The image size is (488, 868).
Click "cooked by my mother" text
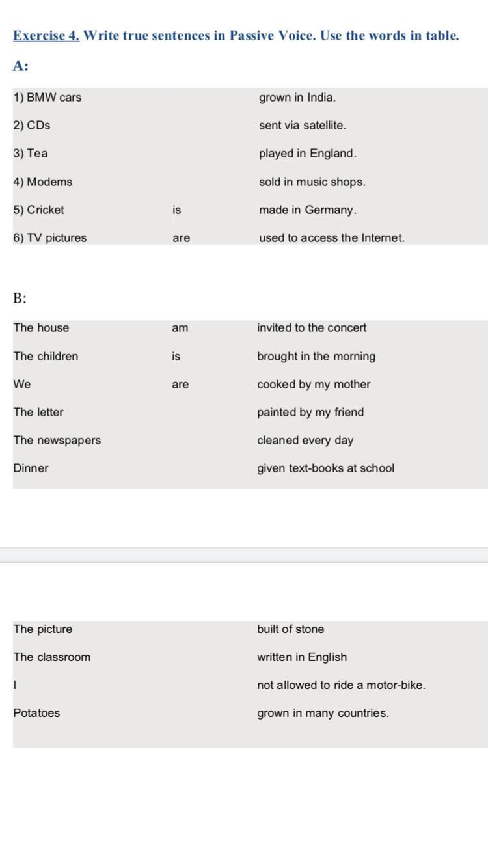(314, 385)
